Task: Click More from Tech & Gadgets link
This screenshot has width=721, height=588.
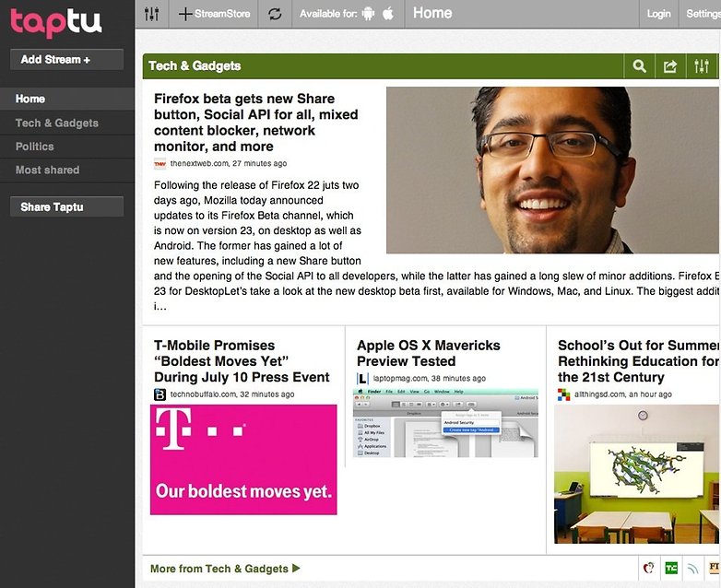Action: pyautogui.click(x=225, y=569)
